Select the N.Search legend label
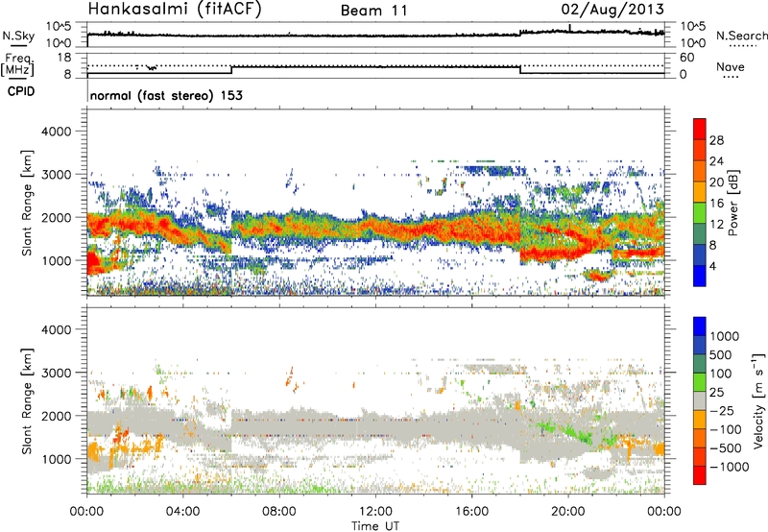 741,36
